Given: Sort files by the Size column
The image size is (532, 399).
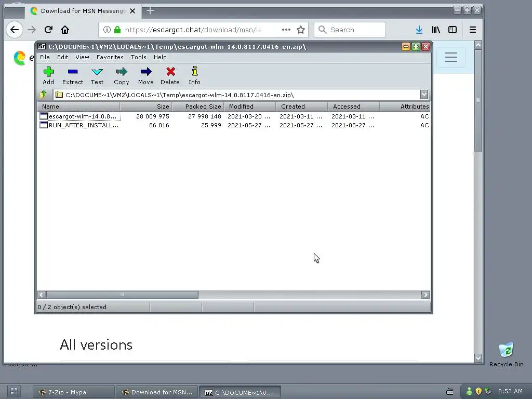Looking at the screenshot, I should (x=146, y=107).
